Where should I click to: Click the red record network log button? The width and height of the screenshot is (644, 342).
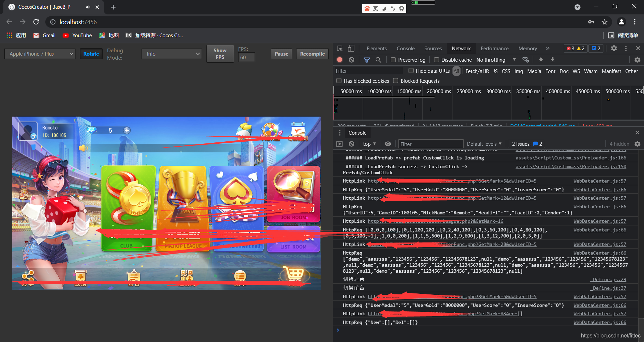(x=339, y=60)
